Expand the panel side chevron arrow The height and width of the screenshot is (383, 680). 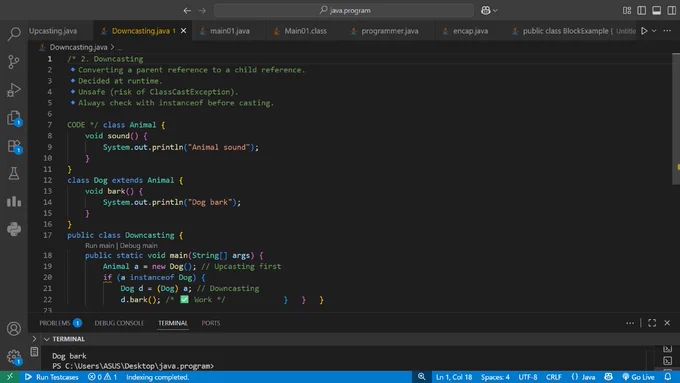click(34, 339)
